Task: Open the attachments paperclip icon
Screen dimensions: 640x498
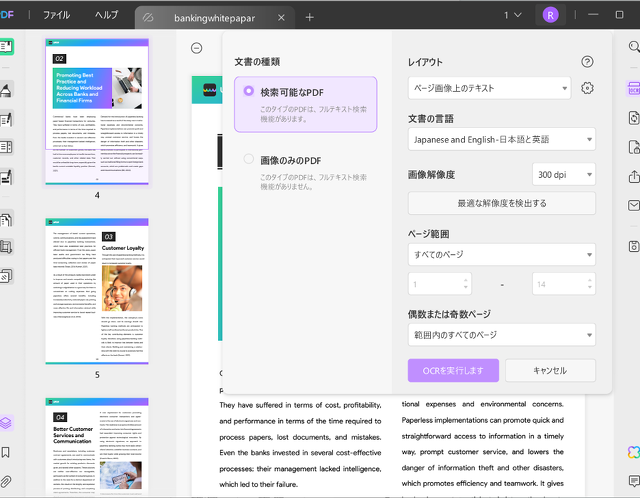Action: [x=7, y=482]
